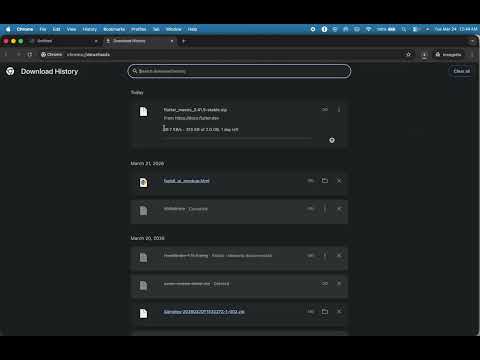Image resolution: width=480 pixels, height=360 pixels.
Task: Open the toolbar downloads bubble icon
Action: click(x=424, y=55)
